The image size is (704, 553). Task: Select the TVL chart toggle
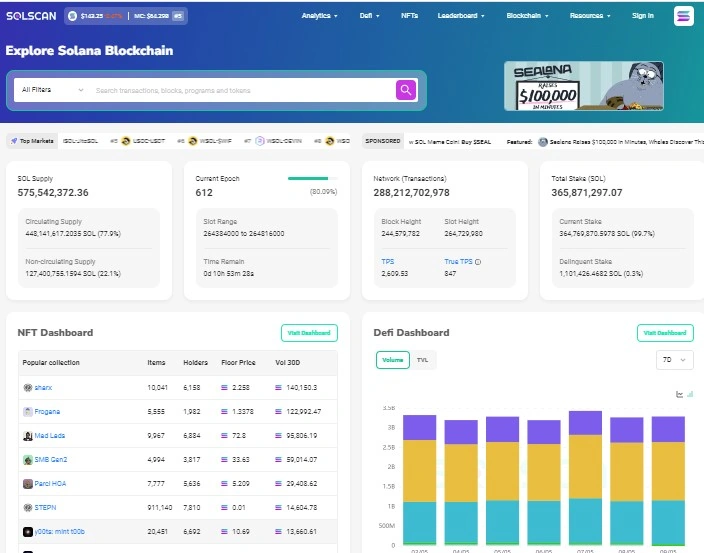coord(422,360)
